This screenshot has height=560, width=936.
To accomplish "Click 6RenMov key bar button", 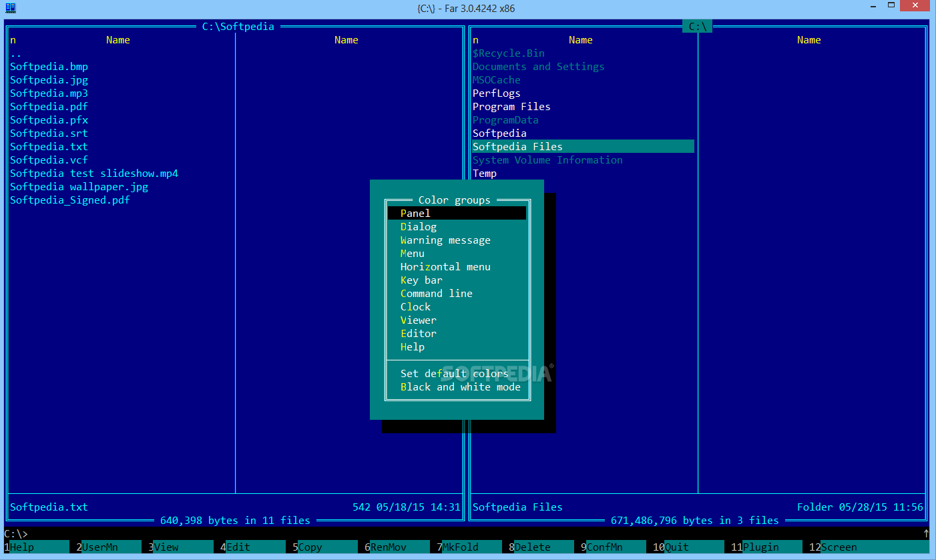I will [x=397, y=547].
